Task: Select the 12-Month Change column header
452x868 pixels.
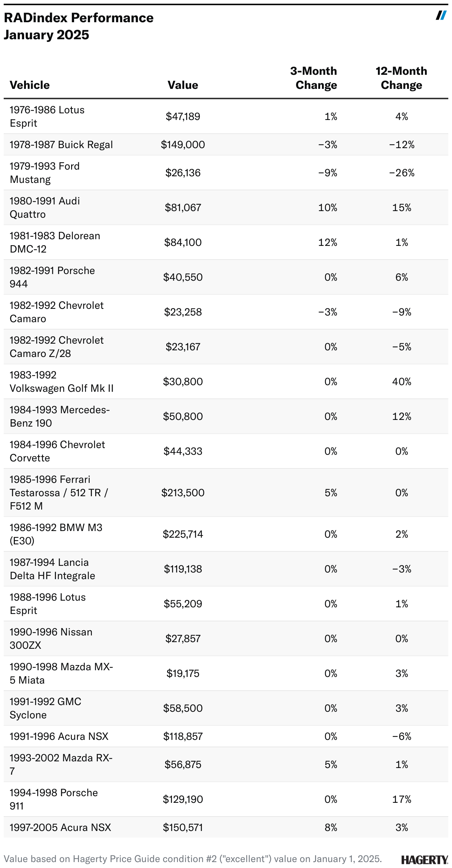Action: 401,78
